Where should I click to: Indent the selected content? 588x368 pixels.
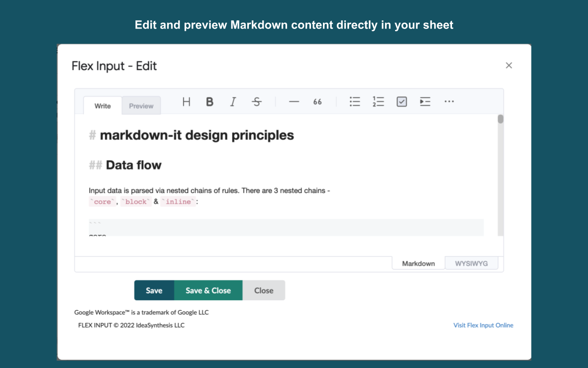click(x=425, y=102)
